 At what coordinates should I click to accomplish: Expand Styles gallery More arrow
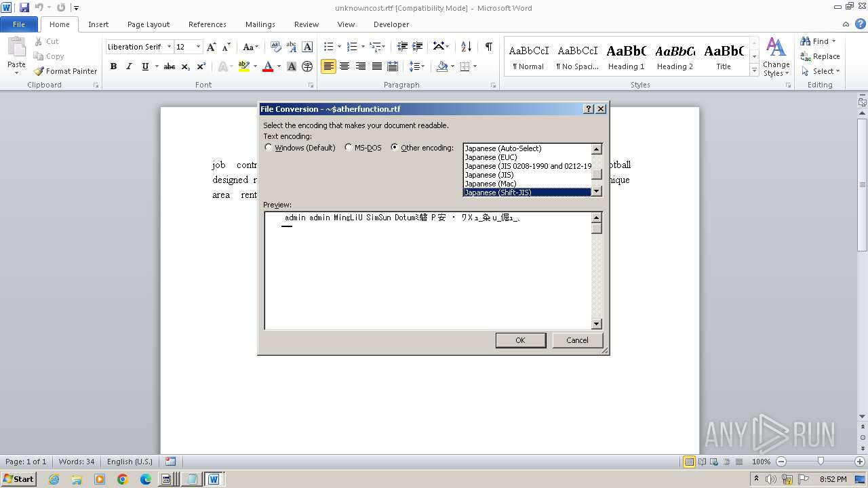point(754,70)
